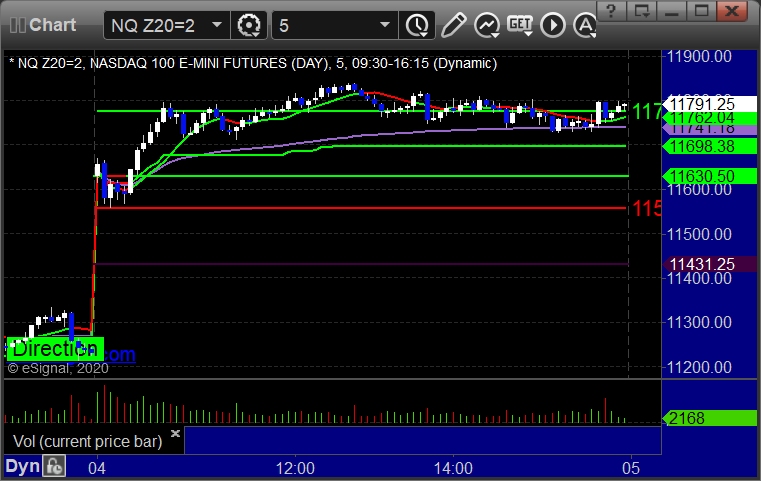Screen dimensions: 761x481
Task: Click the Vol (current price bar) label
Action: point(87,441)
